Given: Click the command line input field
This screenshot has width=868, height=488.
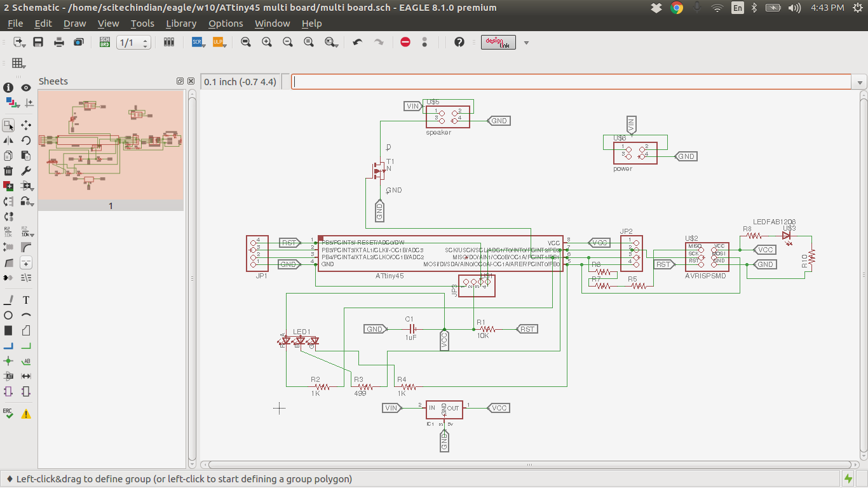Looking at the screenshot, I should (571, 82).
